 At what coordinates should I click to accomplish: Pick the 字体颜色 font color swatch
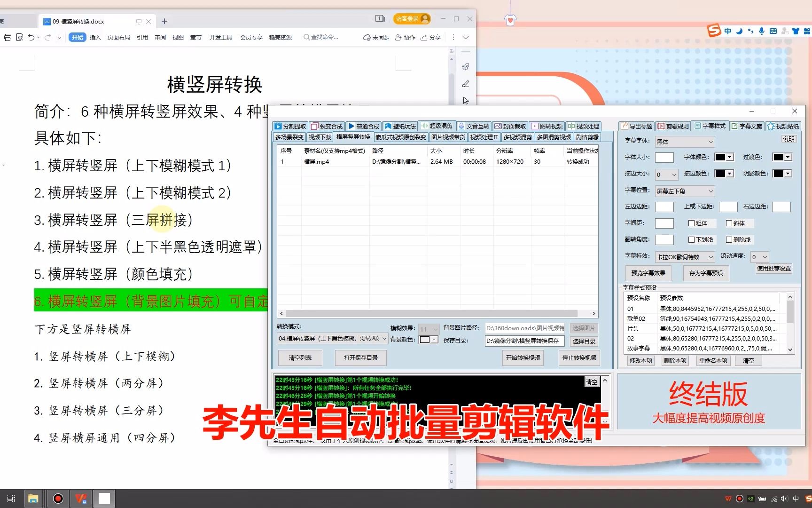[724, 157]
